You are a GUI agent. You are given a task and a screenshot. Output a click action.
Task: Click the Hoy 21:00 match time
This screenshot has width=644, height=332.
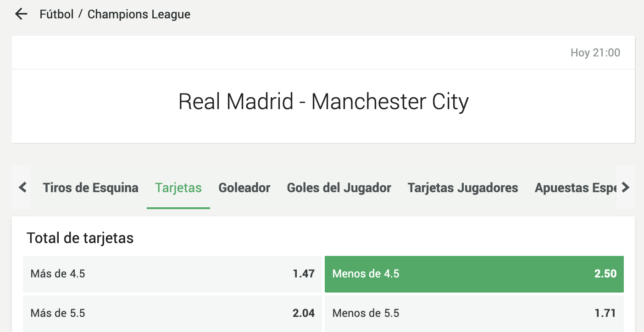click(x=595, y=53)
